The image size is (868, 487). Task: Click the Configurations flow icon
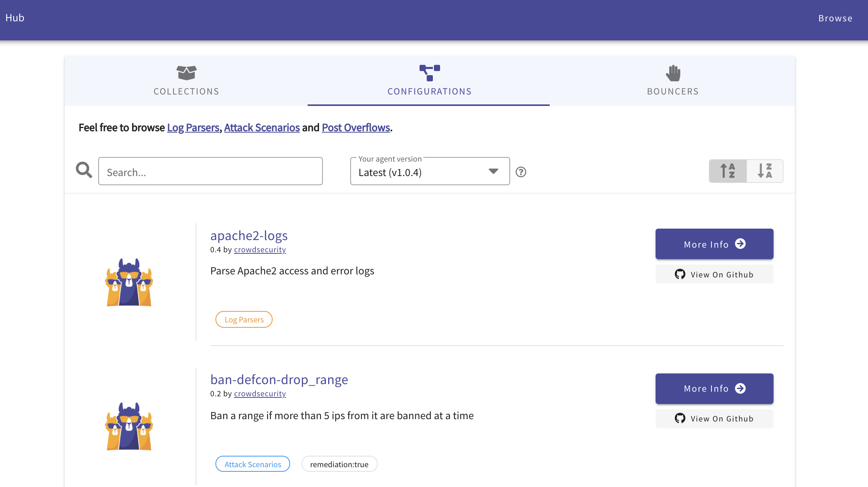point(429,73)
